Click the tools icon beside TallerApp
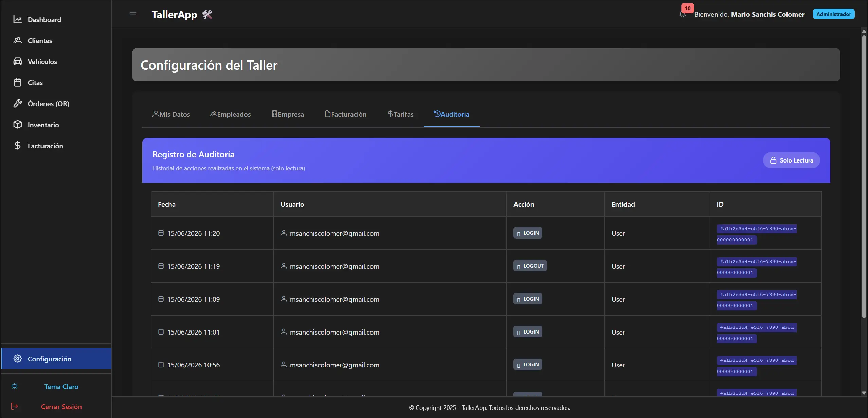This screenshot has width=868, height=418. coord(207,14)
